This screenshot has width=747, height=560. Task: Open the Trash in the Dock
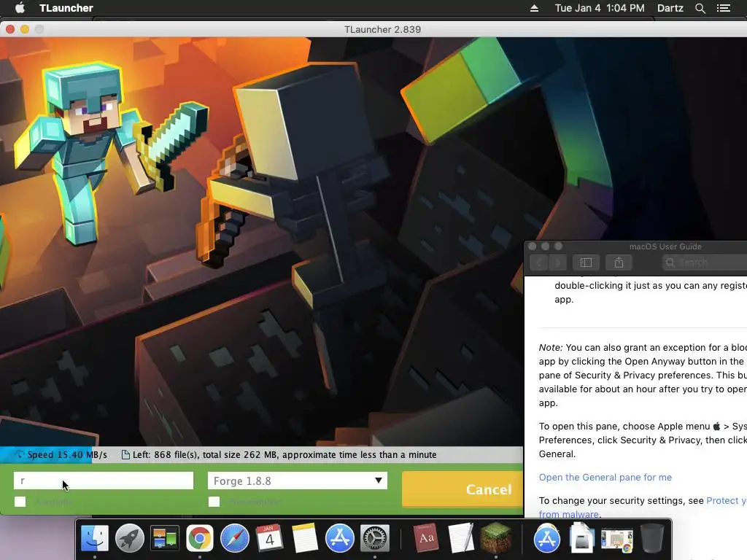(652, 538)
